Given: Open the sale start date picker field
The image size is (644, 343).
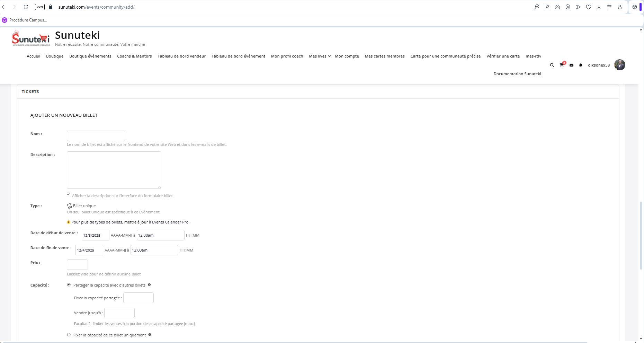Looking at the screenshot, I should click(95, 235).
